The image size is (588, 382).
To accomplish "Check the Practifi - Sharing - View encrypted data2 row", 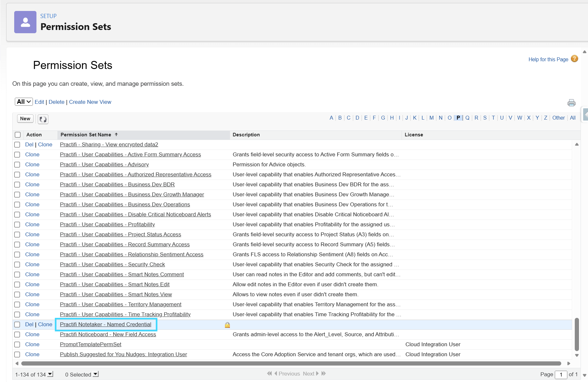I will 17,145.
